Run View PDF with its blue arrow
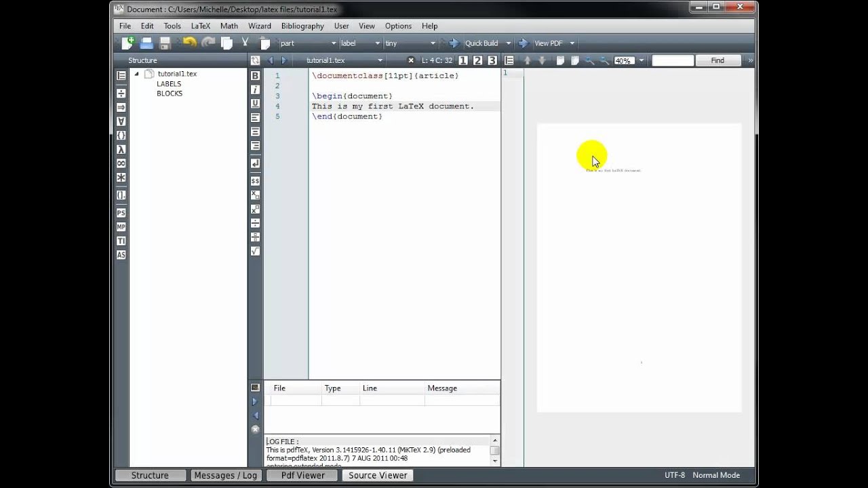This screenshot has height=488, width=868. [524, 43]
